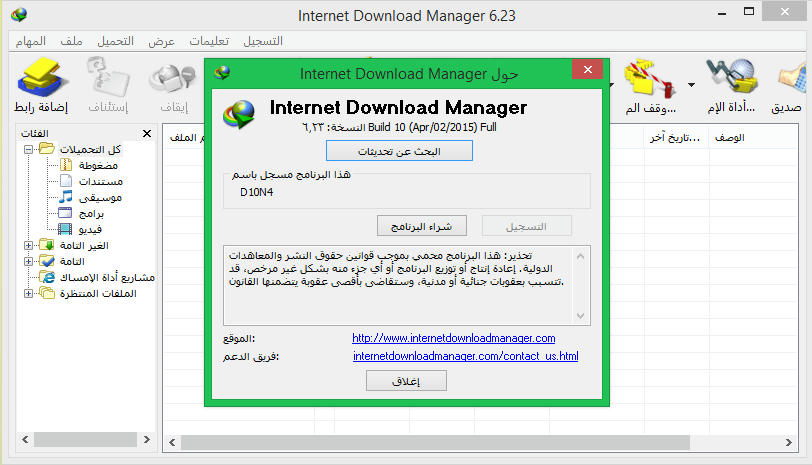Open the contact_us.html support link

click(466, 356)
